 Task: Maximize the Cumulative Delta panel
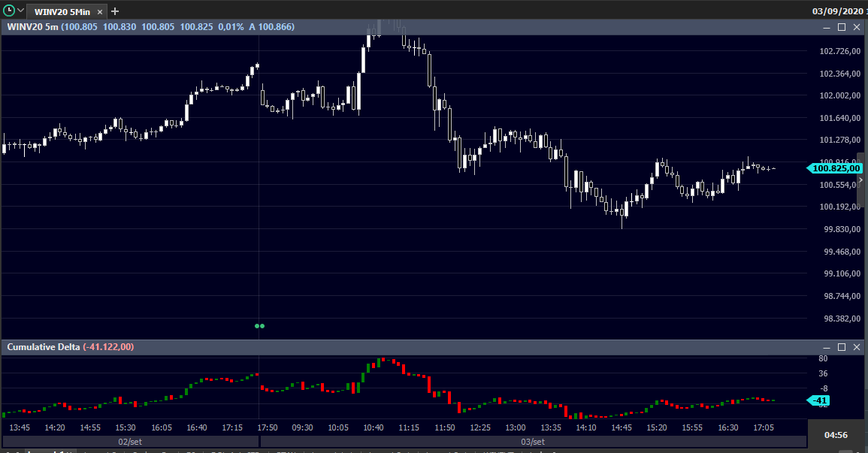(x=842, y=347)
